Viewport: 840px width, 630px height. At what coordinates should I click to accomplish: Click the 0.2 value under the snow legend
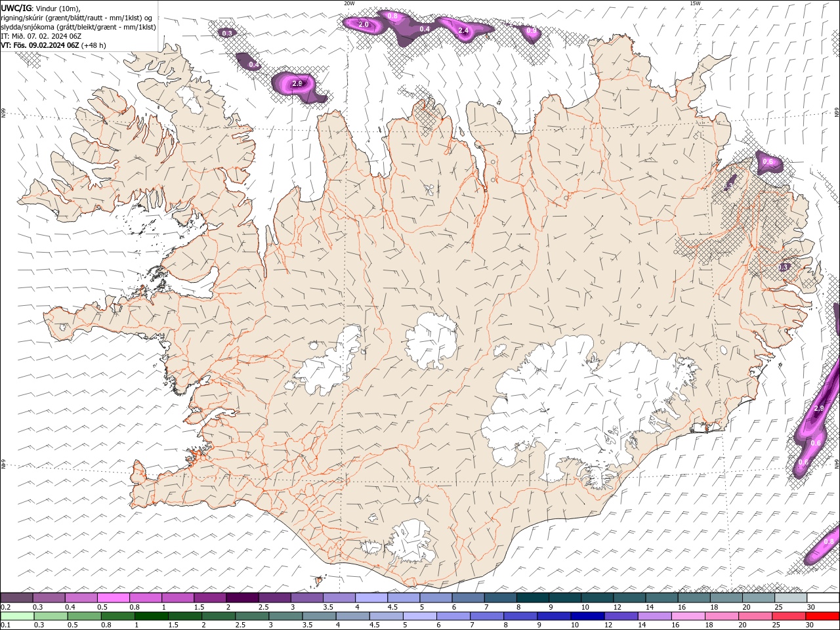click(5, 607)
